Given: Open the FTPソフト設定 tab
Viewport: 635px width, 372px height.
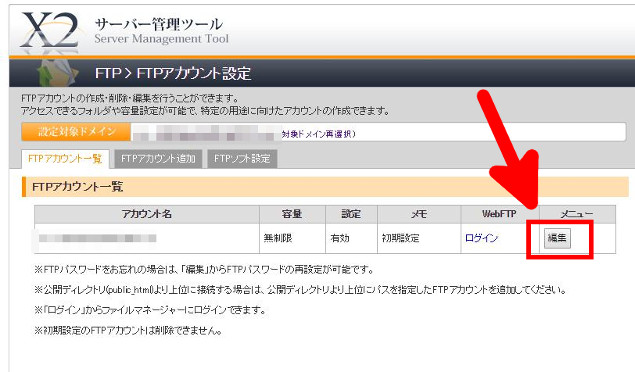Looking at the screenshot, I should (242, 159).
